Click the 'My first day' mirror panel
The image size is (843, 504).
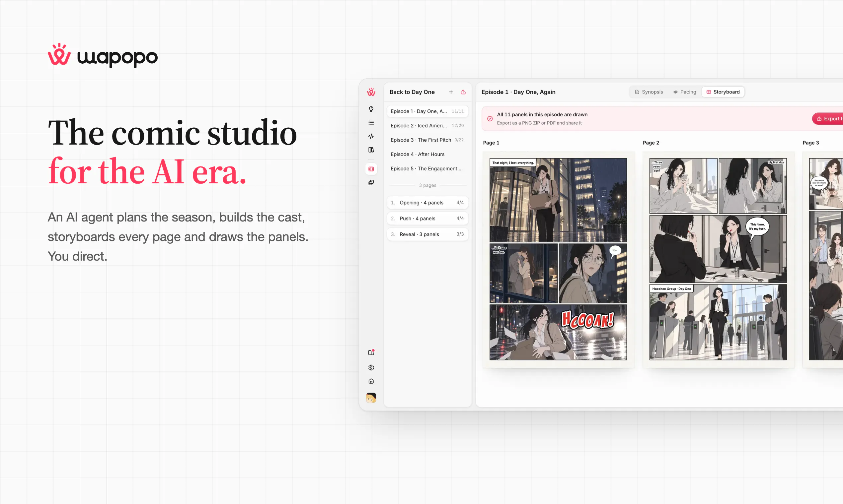click(752, 186)
